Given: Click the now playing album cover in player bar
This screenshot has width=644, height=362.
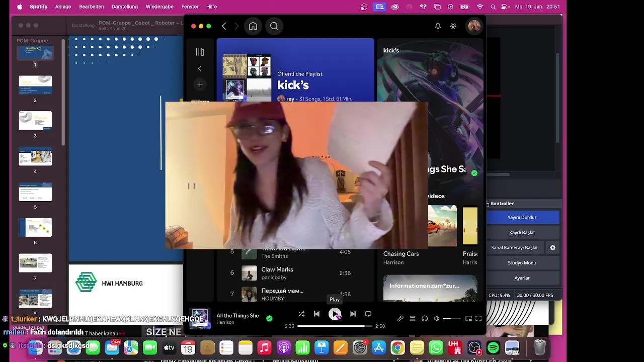Looking at the screenshot, I should click(200, 318).
